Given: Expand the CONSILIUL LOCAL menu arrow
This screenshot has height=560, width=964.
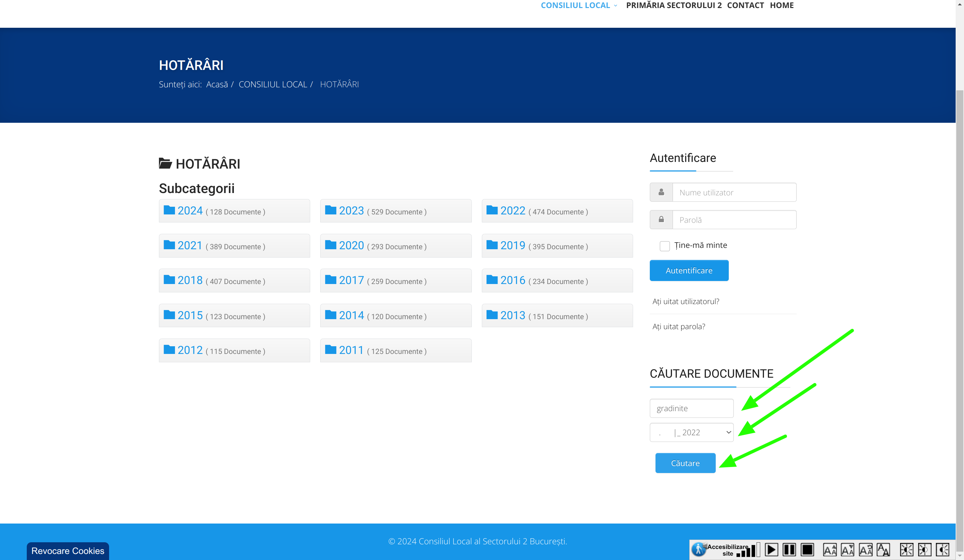Looking at the screenshot, I should [615, 5].
